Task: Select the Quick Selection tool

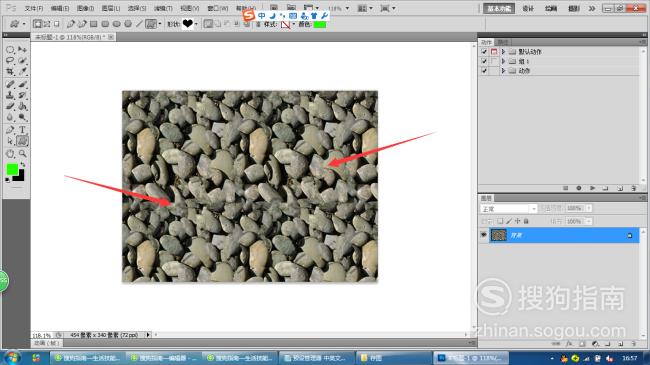Action: [x=22, y=61]
